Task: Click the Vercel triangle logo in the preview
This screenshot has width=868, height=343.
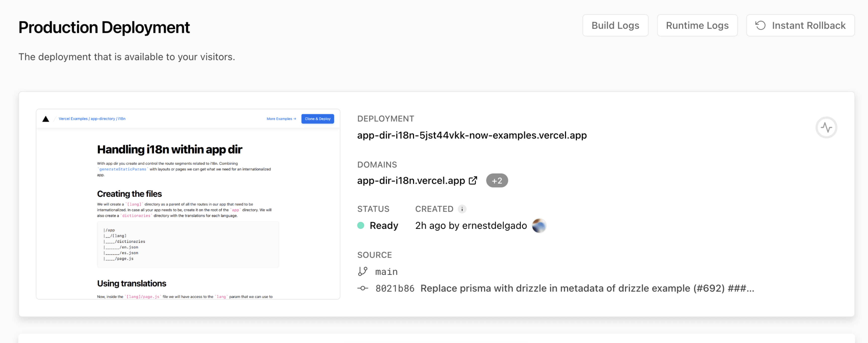Action: click(x=46, y=119)
